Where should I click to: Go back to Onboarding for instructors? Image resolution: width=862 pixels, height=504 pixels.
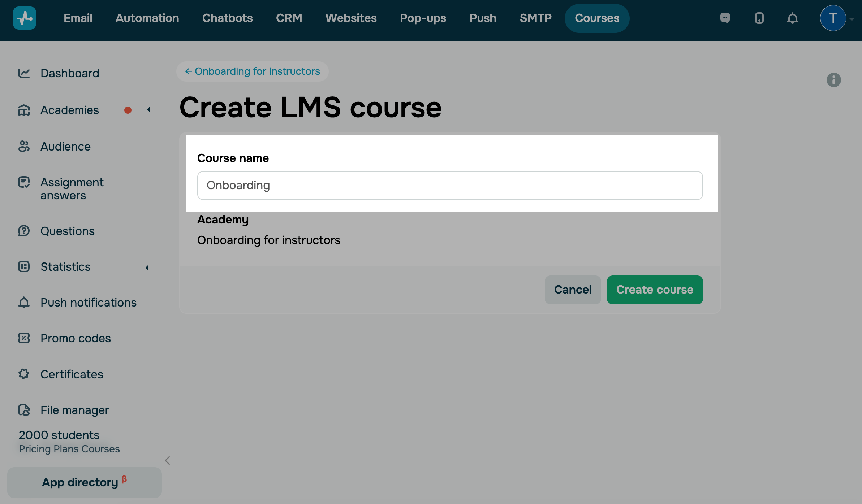(x=252, y=71)
